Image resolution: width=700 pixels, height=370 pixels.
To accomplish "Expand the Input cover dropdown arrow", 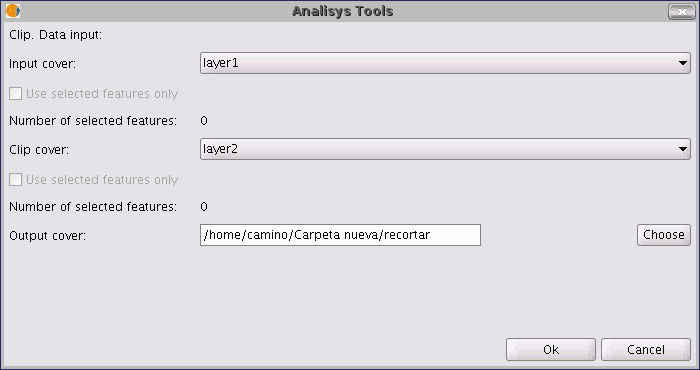I will [x=683, y=63].
